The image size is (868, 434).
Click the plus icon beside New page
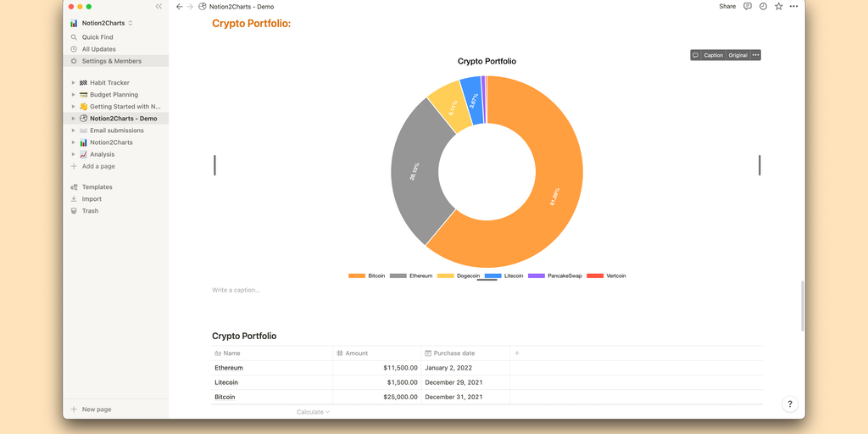tap(74, 409)
